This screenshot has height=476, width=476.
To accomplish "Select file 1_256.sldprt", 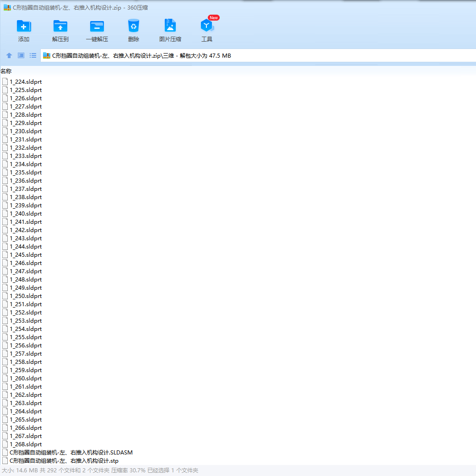I will pyautogui.click(x=26, y=346).
